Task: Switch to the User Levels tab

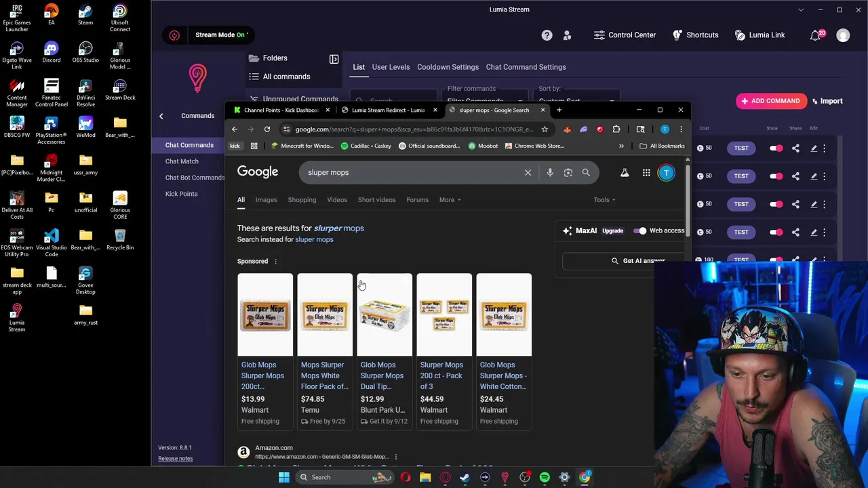Action: click(391, 67)
